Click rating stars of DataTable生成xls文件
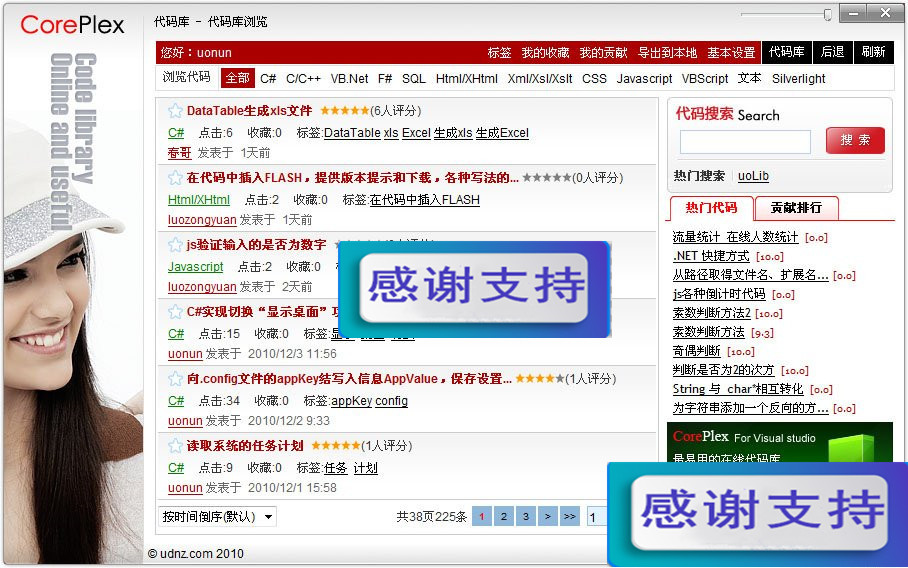Viewport: 908px width, 568px height. (345, 110)
